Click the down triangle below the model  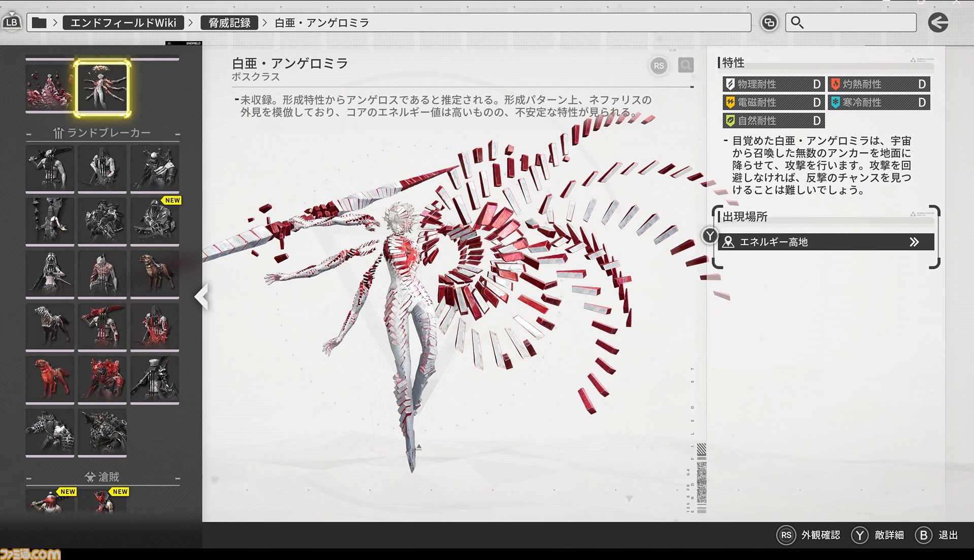click(x=629, y=499)
